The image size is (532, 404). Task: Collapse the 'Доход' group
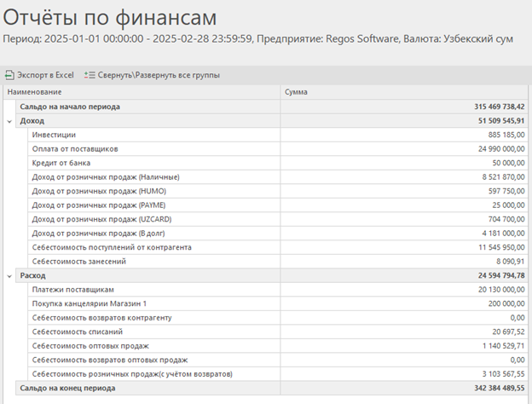pos(9,121)
